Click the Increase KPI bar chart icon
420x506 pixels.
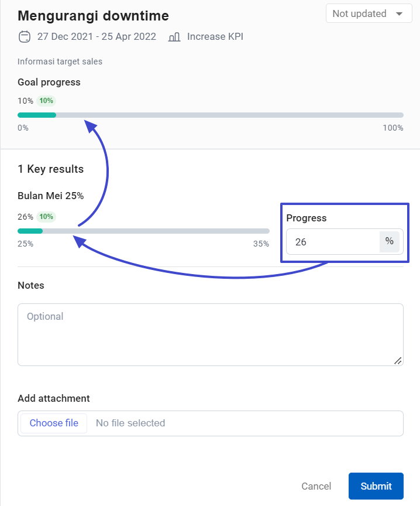pyautogui.click(x=174, y=36)
